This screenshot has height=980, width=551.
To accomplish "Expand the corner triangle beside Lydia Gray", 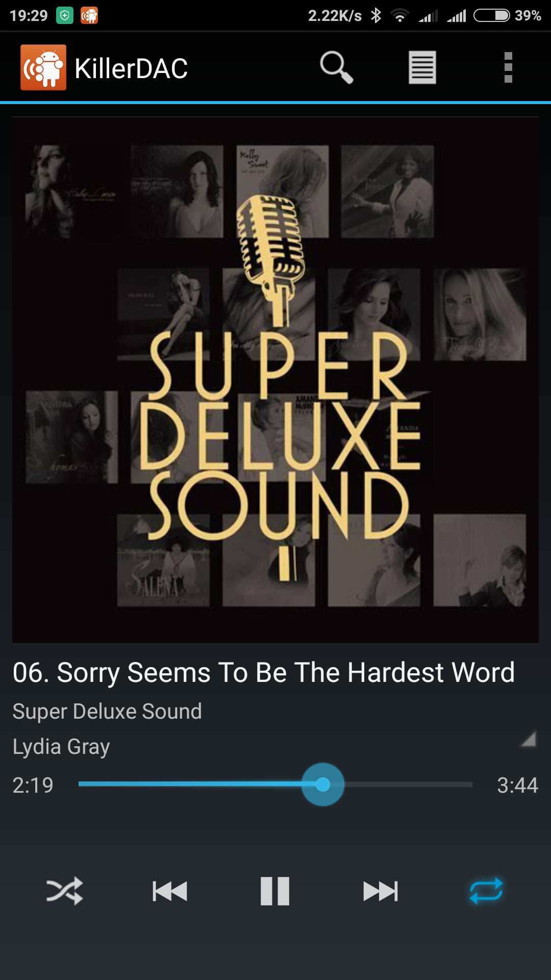I will [529, 739].
